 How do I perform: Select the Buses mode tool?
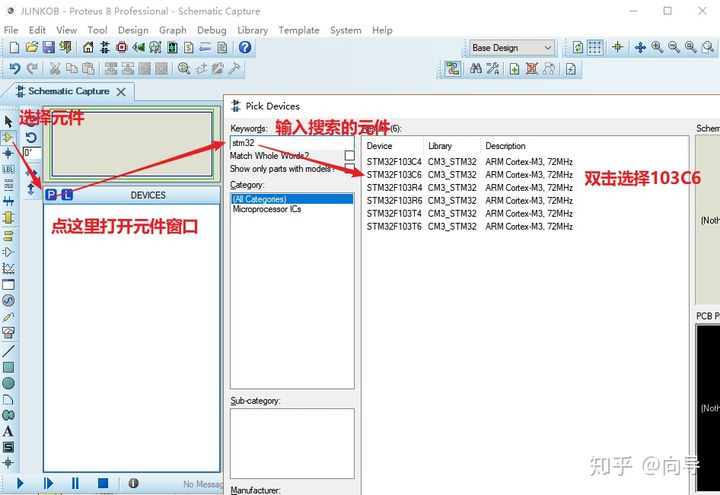tap(8, 201)
